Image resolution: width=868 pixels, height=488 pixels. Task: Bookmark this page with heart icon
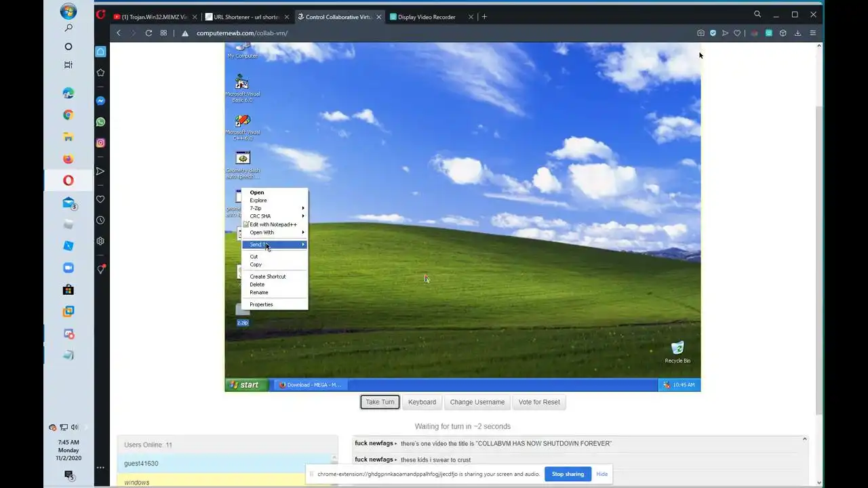(737, 33)
